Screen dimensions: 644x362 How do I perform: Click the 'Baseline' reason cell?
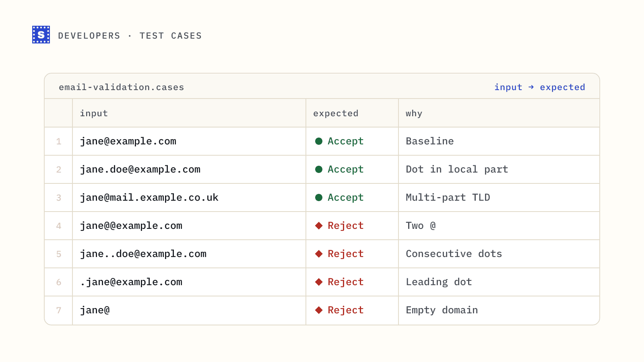499,141
